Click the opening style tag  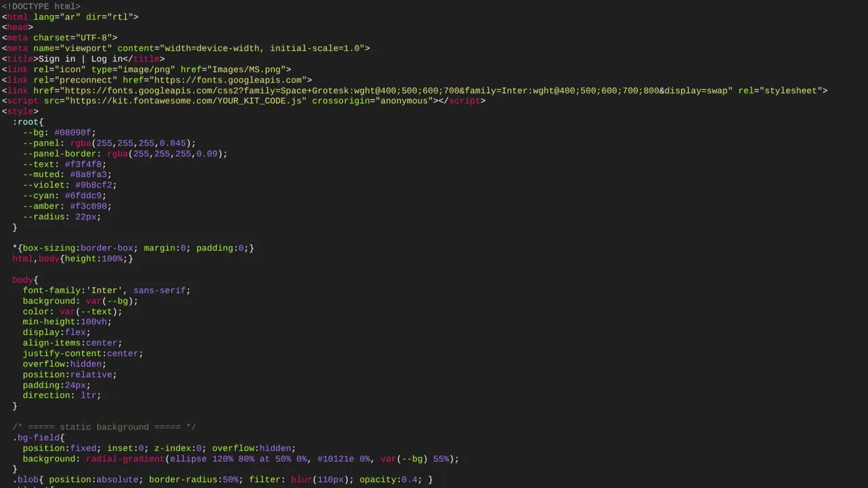point(20,111)
